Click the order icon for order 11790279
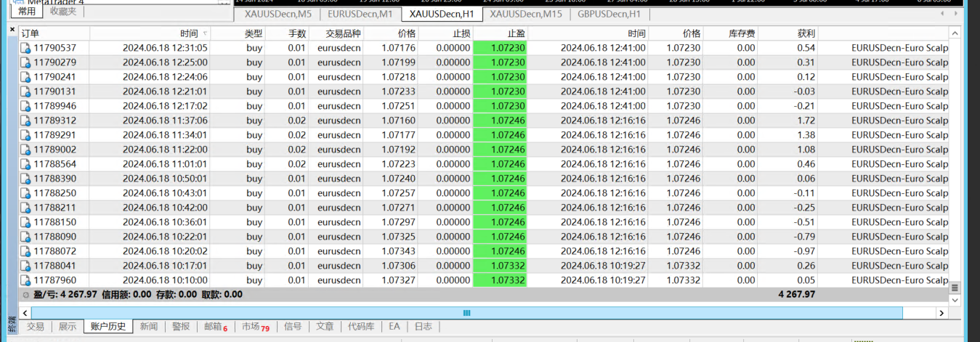 pyautogui.click(x=25, y=62)
